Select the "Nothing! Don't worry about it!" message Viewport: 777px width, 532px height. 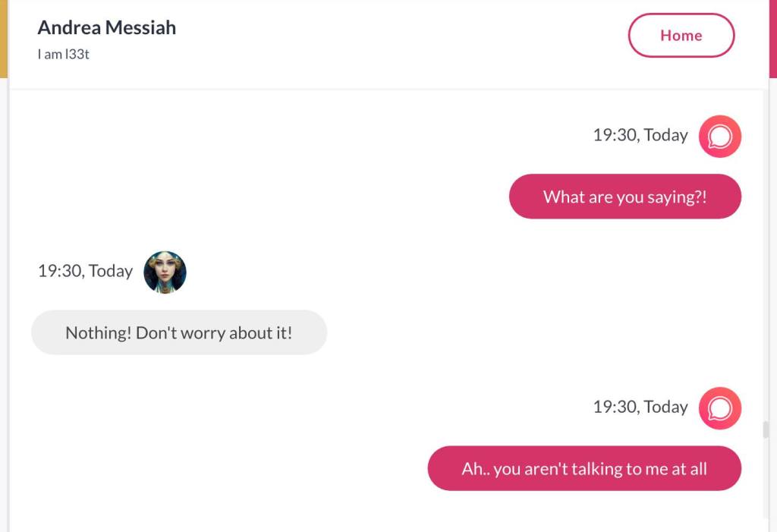pos(179,332)
